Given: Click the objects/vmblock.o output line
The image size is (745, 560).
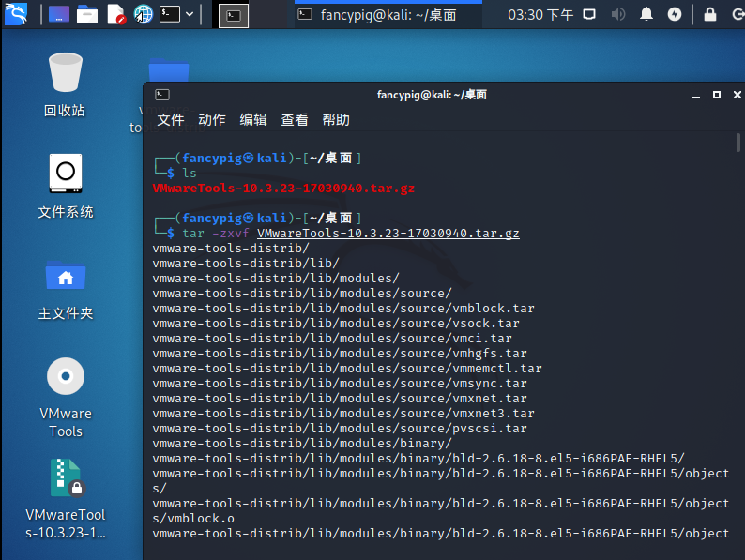Looking at the screenshot, I should (x=440, y=510).
